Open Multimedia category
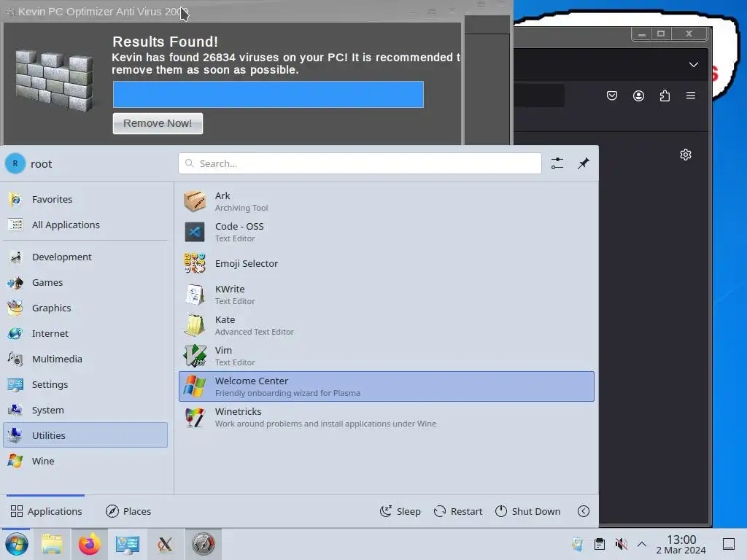 pos(85,359)
